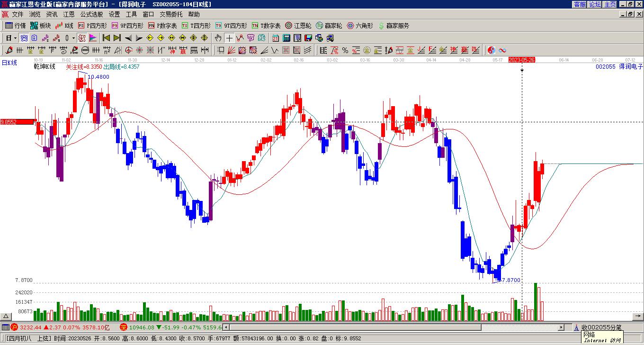Image resolution: width=644 pixels, height=345 pixels.
Task: Open the P数字表 tool
Action: [162, 26]
